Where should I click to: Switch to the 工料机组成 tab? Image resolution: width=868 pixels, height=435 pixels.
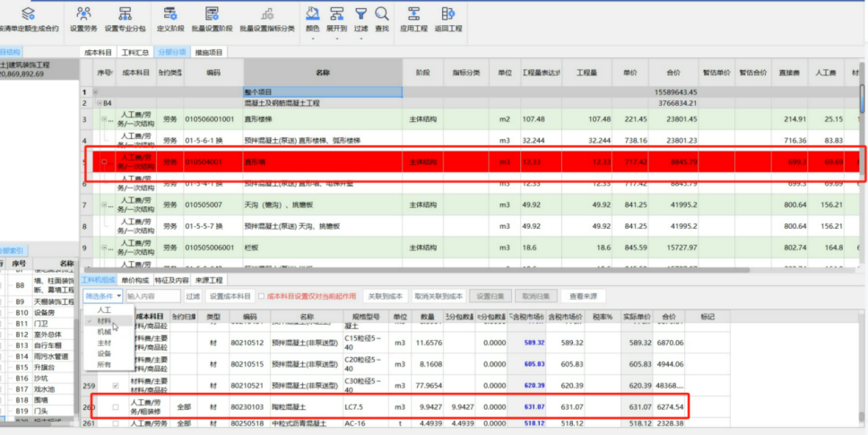pos(99,280)
